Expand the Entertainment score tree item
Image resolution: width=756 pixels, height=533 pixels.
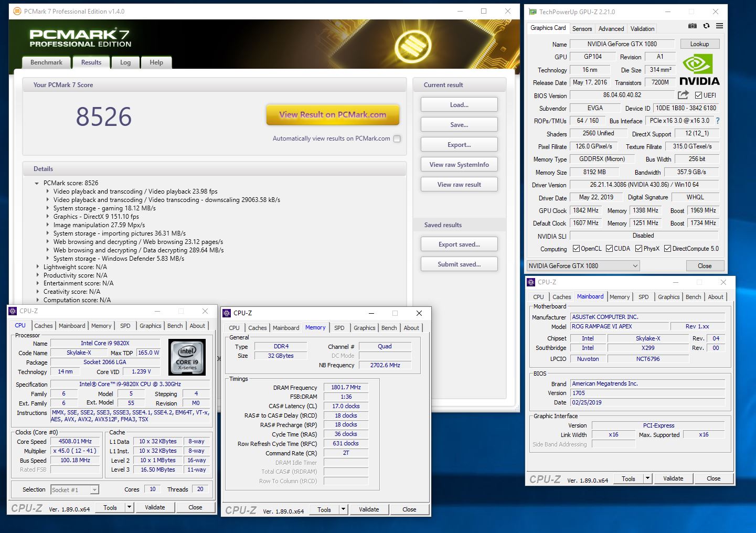[37, 283]
